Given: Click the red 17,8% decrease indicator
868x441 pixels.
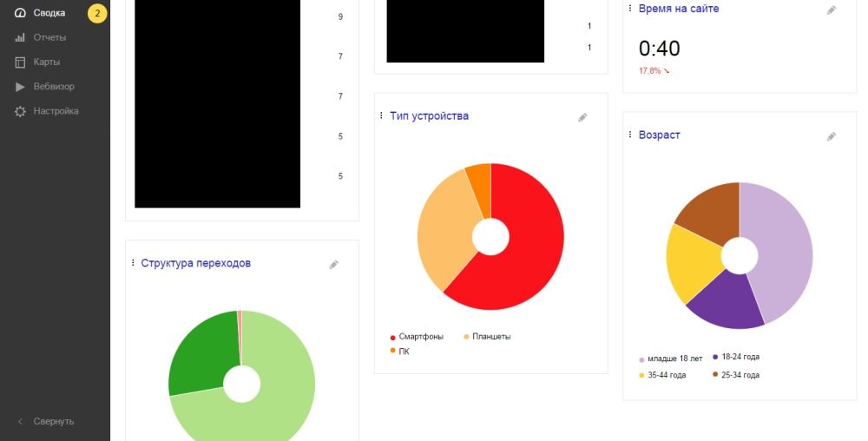Looking at the screenshot, I should (x=654, y=71).
